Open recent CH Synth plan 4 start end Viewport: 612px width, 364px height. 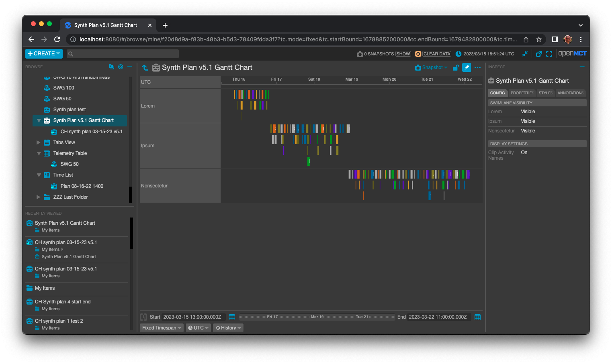point(62,302)
